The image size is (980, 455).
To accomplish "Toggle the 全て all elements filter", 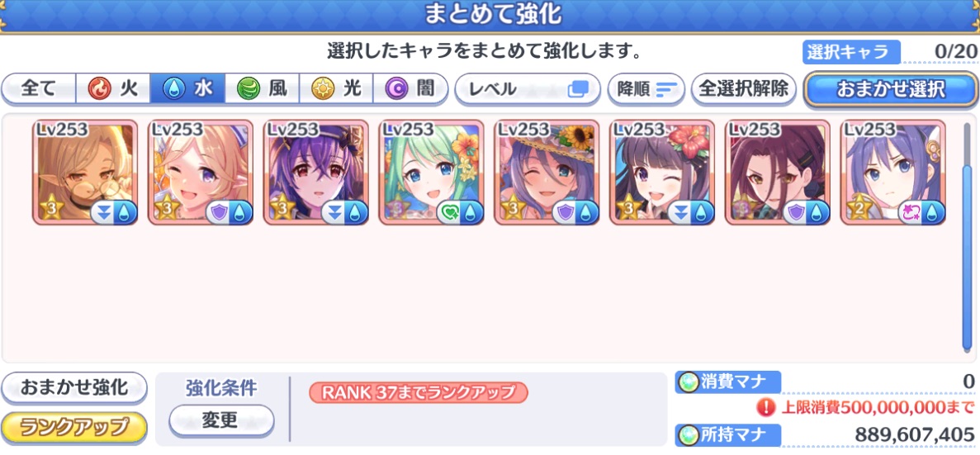I will point(39,88).
